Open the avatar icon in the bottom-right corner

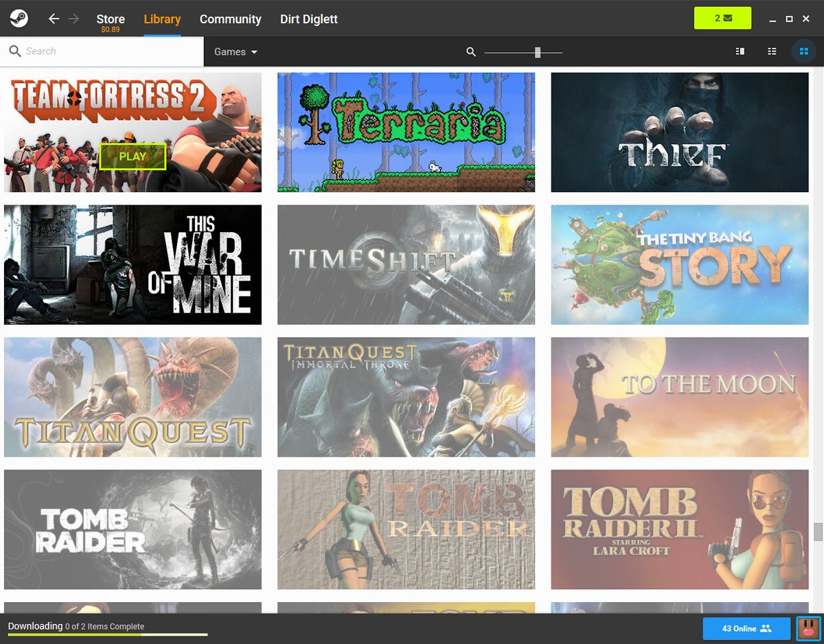(808, 628)
